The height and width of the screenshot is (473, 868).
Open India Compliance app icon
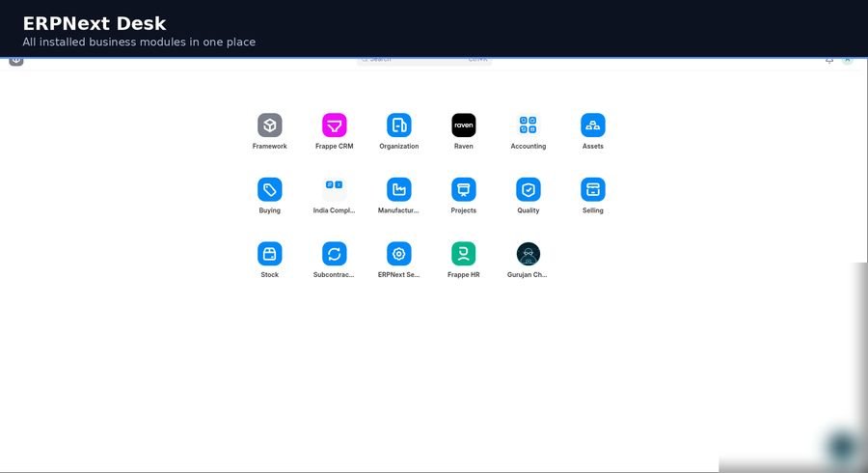pos(335,189)
